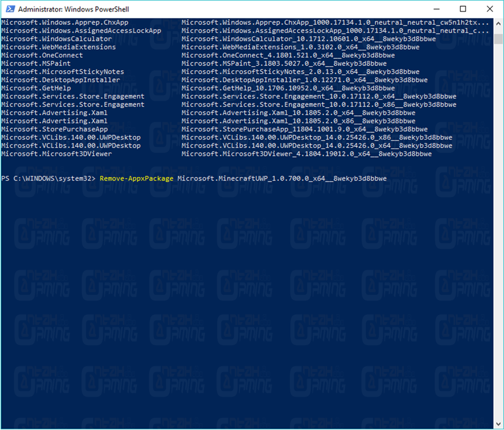Screen dimensions: 504x430
Task: Click full name Microsoft.DesktopAppInstaller_1.0.12271.0_x64
Action: pos(305,80)
